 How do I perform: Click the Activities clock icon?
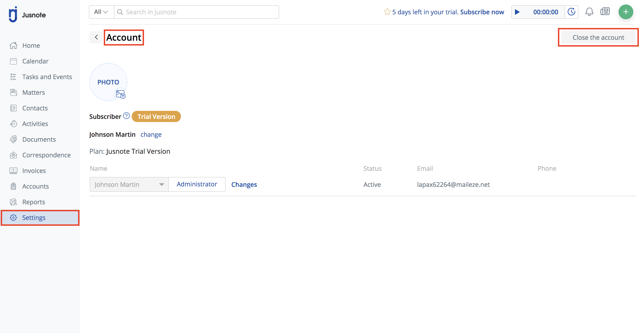click(x=13, y=124)
